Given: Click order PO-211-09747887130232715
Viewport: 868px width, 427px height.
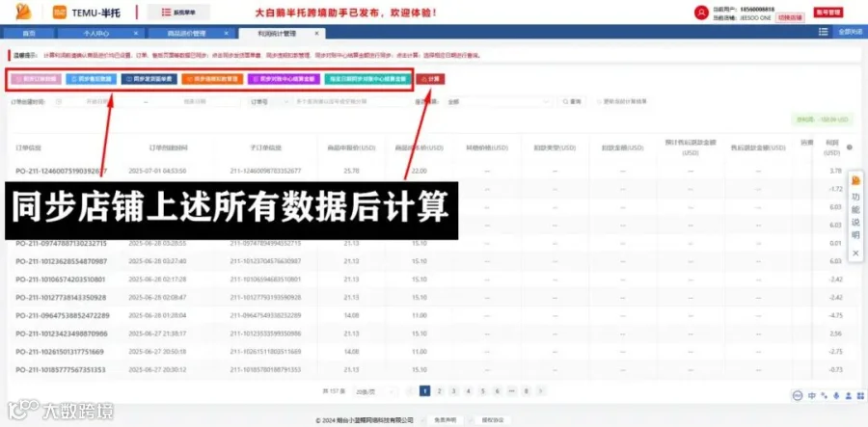Looking at the screenshot, I should pos(62,243).
